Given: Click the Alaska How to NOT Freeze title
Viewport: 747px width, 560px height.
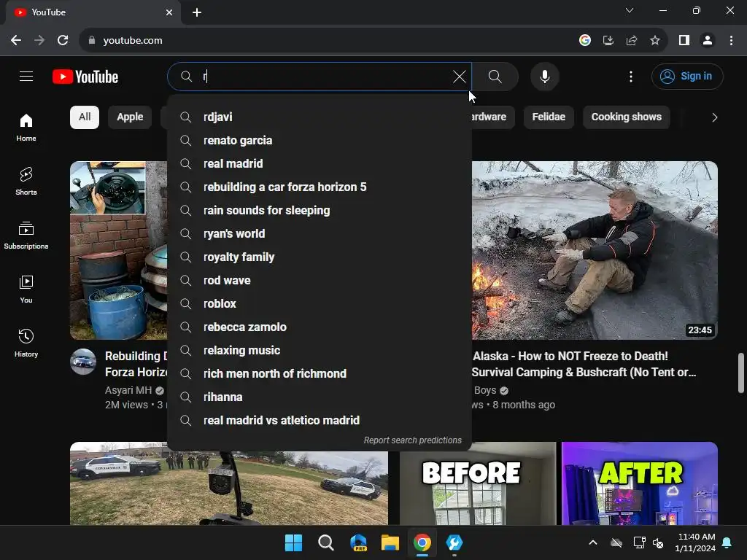Looking at the screenshot, I should (584, 365).
